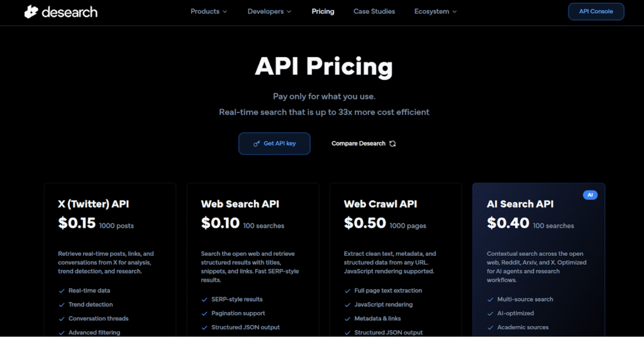Expand the Ecosystem dropdown menu

[435, 11]
